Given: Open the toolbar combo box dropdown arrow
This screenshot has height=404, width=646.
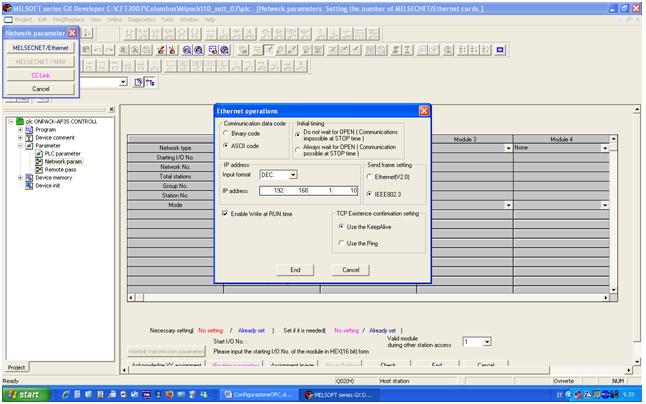Looking at the screenshot, I should pos(123,82).
